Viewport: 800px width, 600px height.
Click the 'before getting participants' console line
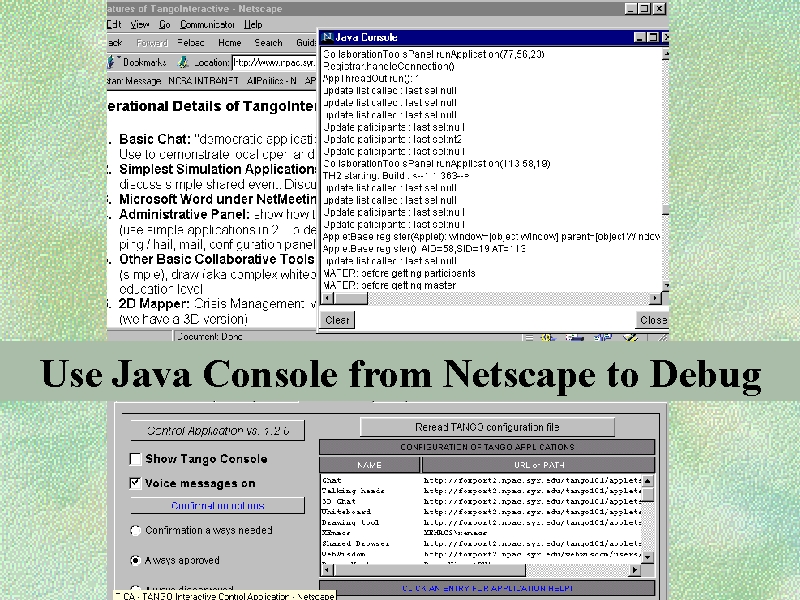coord(399,273)
